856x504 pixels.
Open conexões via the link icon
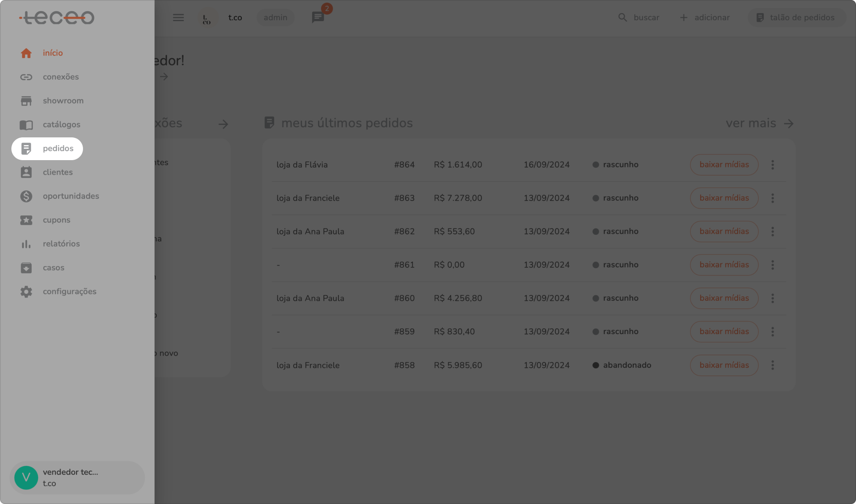point(26,77)
